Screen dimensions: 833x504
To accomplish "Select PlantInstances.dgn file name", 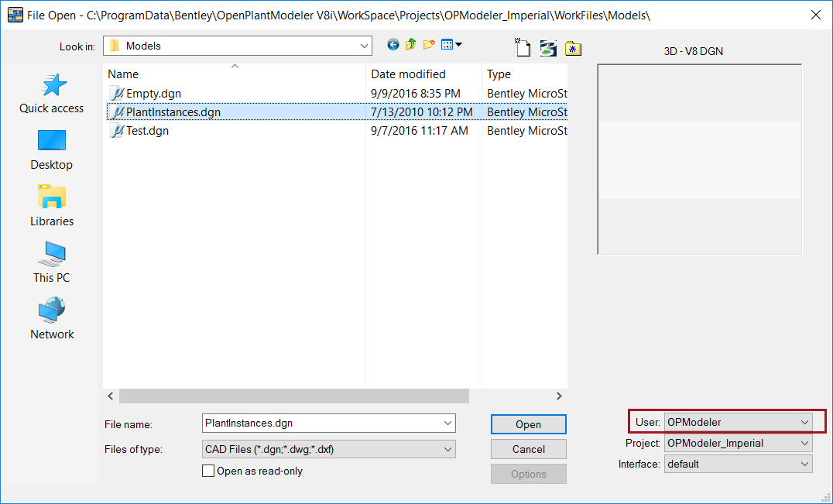I will (x=173, y=112).
